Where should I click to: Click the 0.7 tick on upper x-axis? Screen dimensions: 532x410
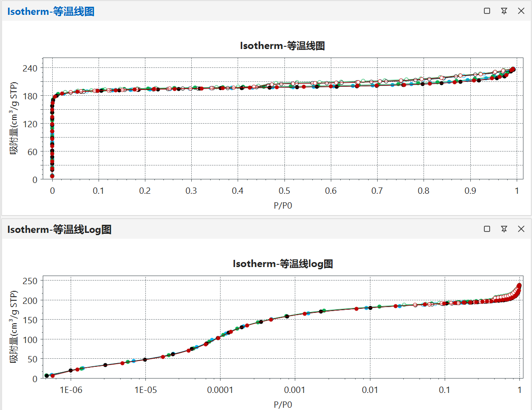377,191
